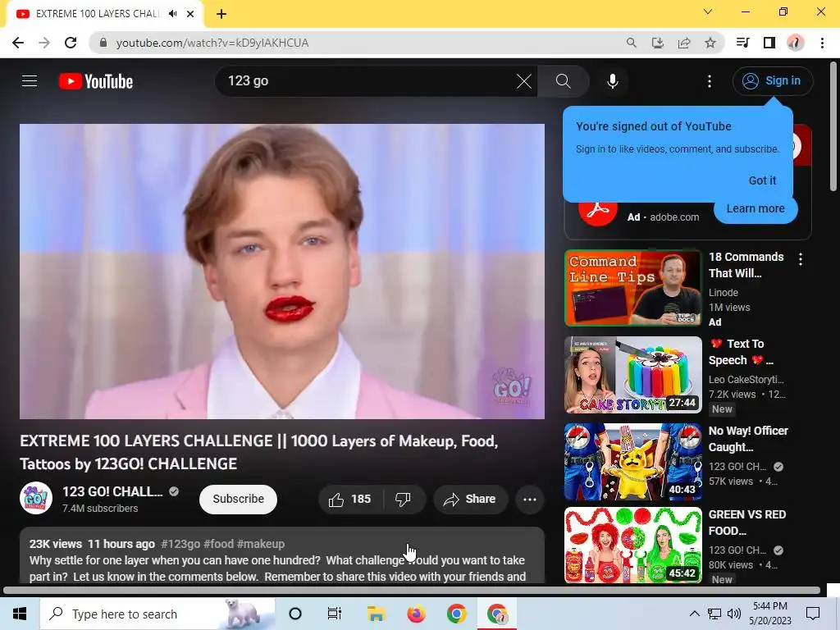Open a new browser tab

(x=221, y=14)
